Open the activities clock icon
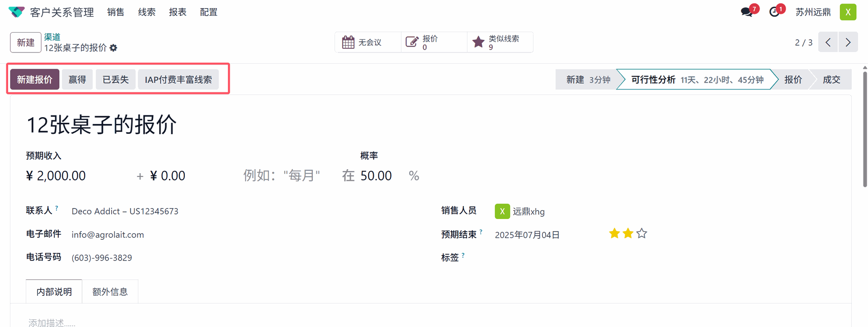Viewport: 868px width, 327px height. click(775, 12)
